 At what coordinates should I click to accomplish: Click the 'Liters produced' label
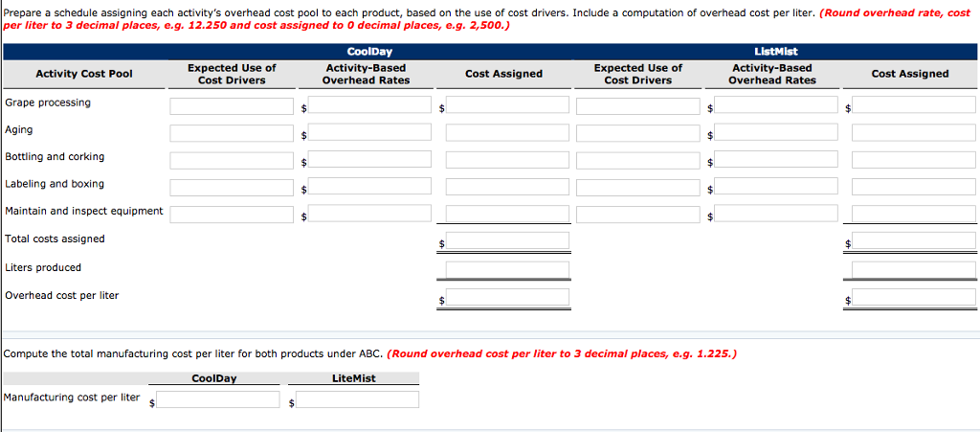click(42, 267)
